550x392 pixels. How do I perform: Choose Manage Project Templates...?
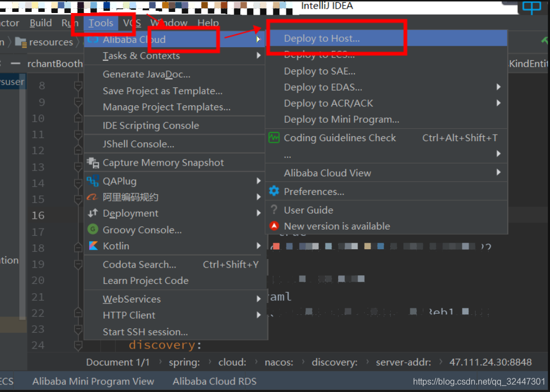click(x=174, y=107)
